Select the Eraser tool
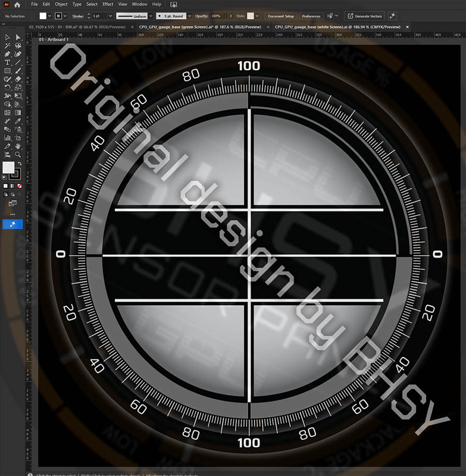The height and width of the screenshot is (476, 466). [x=18, y=79]
